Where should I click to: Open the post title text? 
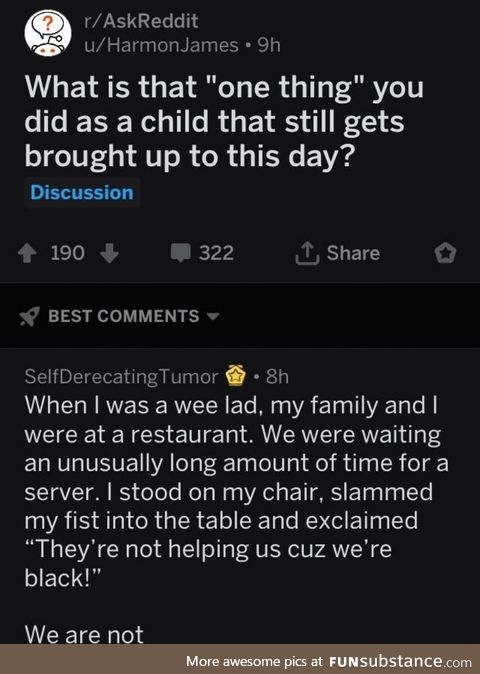pyautogui.click(x=224, y=121)
